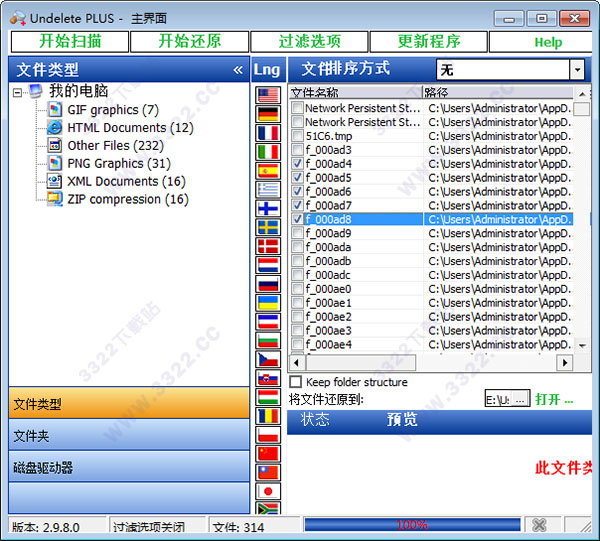Screen dimensions: 600x541
Task: Click the file list scroll-up arrow
Action: [582, 94]
